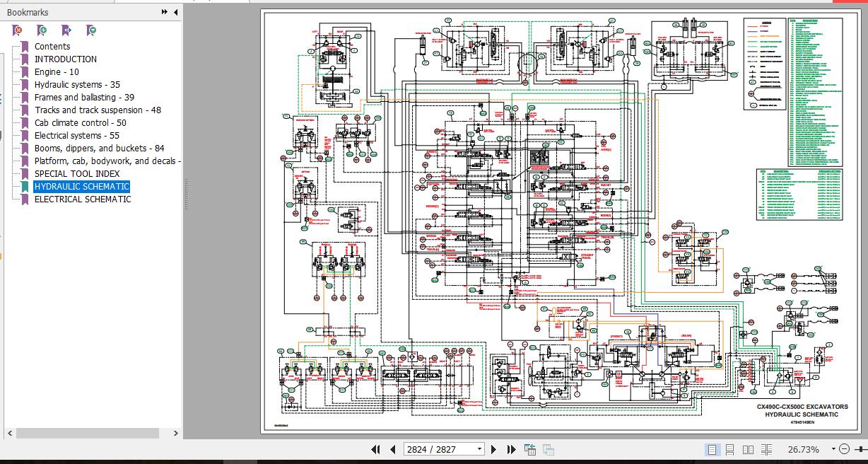868x464 pixels.
Task: Open the Engine - 10 bookmark
Action: pos(57,72)
